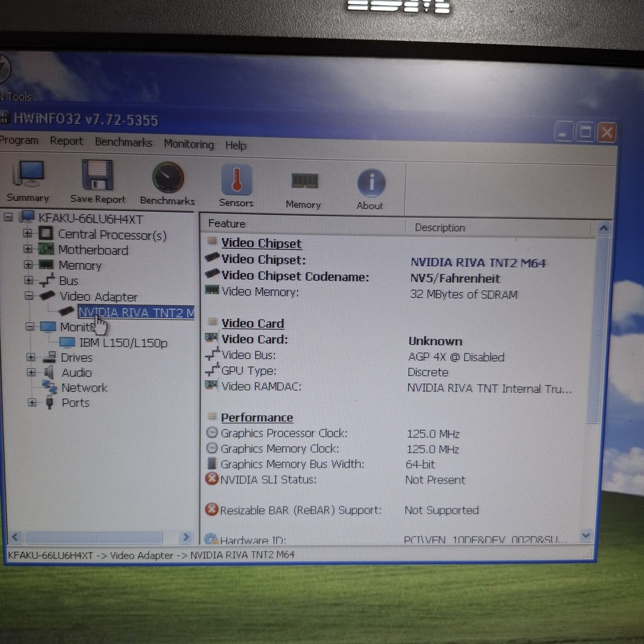
Task: Click the NVIDIA SLI Status red X icon
Action: 212,479
